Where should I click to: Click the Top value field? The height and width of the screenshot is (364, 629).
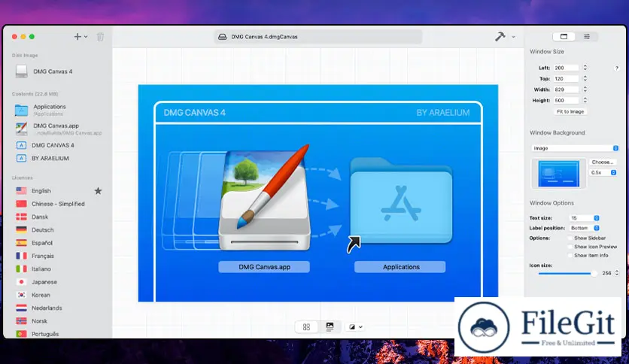click(x=566, y=78)
